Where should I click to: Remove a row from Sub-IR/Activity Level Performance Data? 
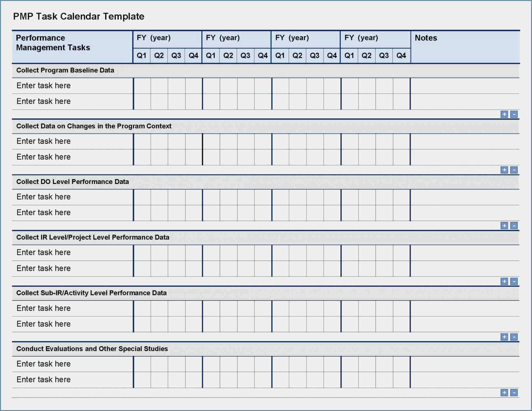pyautogui.click(x=514, y=337)
